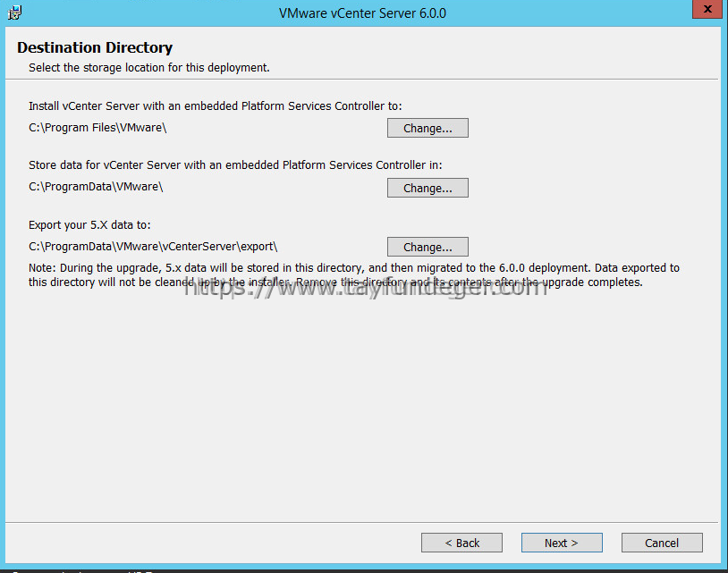Click the 'Export your 5.X data to:' label

pos(89,225)
